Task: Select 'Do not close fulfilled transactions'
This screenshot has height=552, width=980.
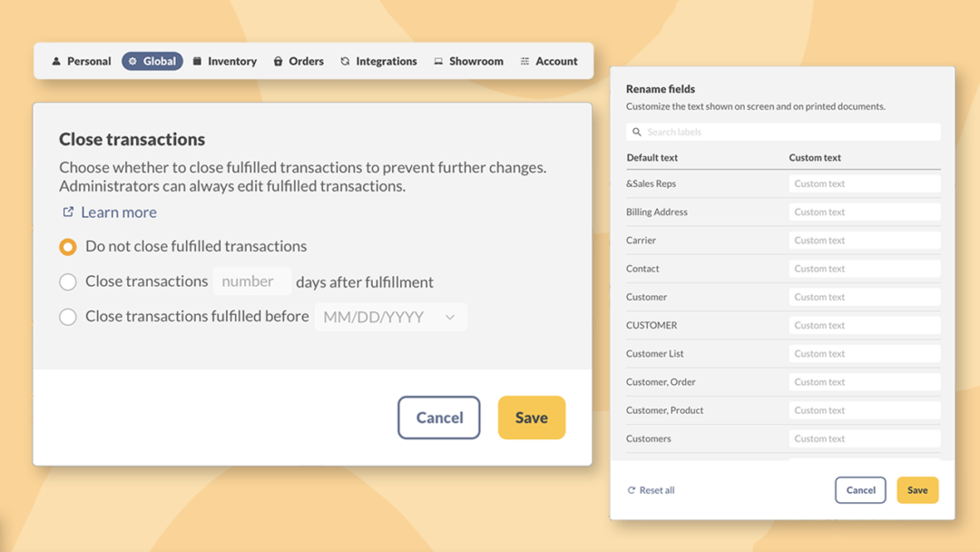Action: (x=67, y=246)
